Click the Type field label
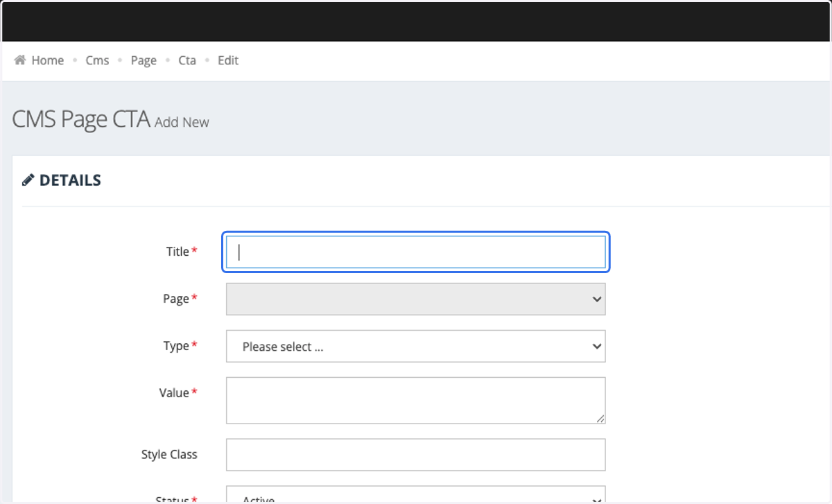 (x=176, y=345)
